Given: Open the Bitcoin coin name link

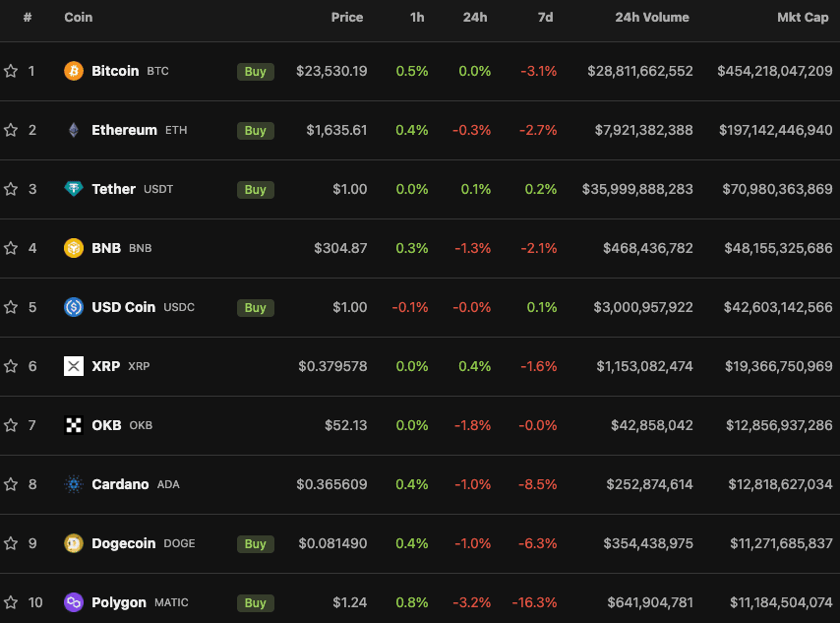Looking at the screenshot, I should [x=115, y=71].
